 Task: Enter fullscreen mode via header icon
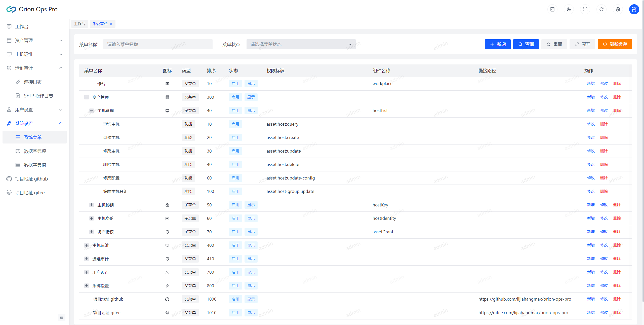[x=585, y=9]
